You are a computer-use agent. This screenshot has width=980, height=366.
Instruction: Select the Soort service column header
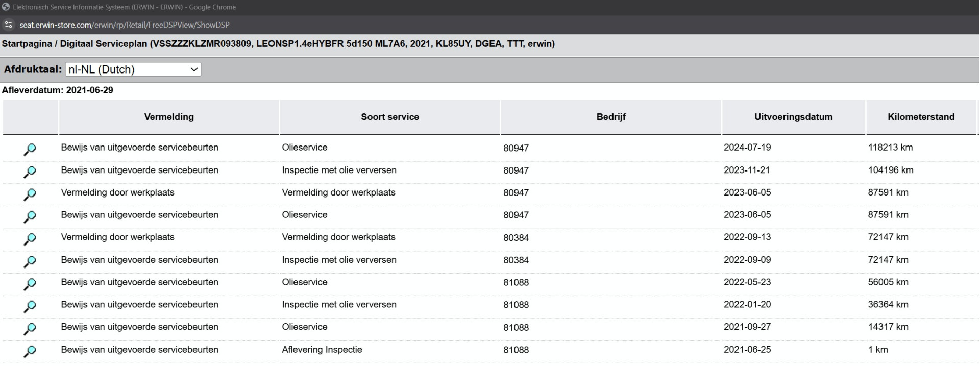click(x=390, y=117)
